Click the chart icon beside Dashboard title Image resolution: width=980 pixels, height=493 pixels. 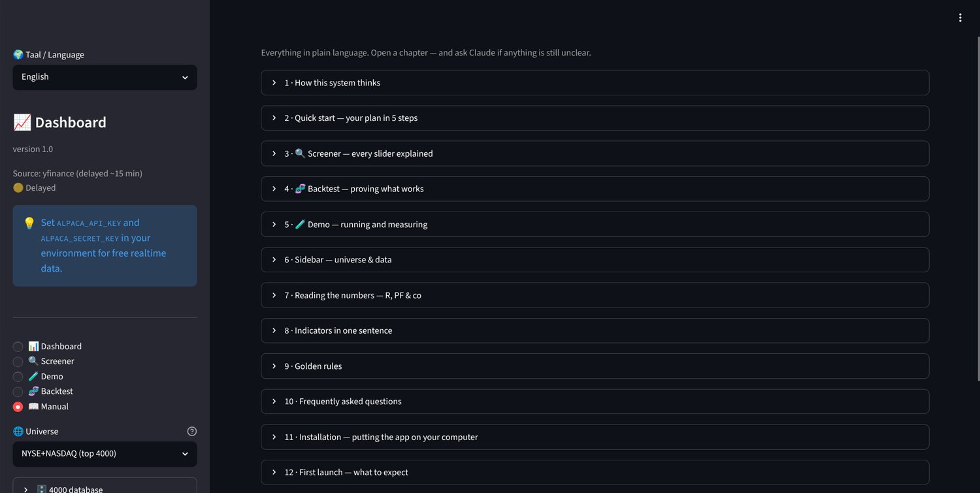tap(22, 122)
